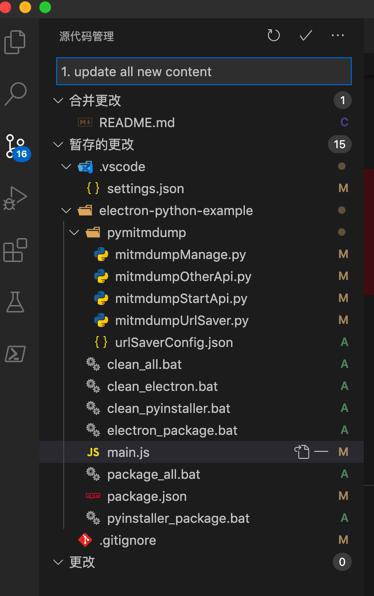Open the Run and Debug view
The image size is (374, 596).
pyautogui.click(x=15, y=198)
